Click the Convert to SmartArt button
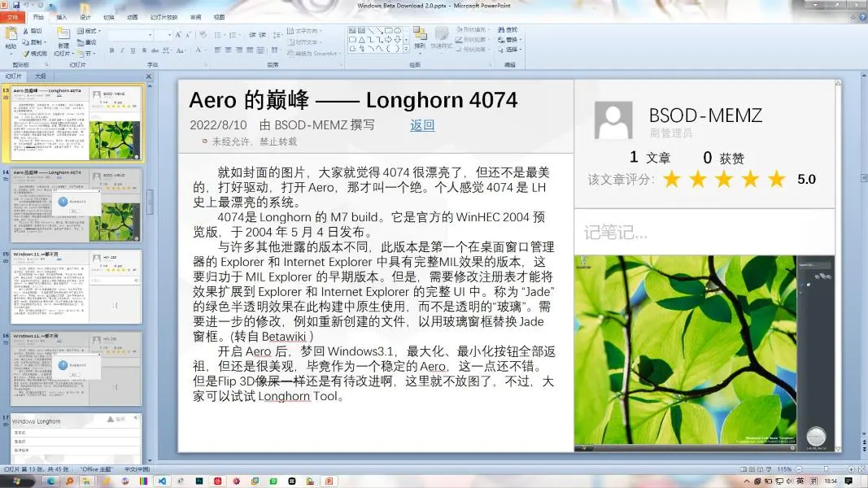868x488 pixels. coord(312,54)
